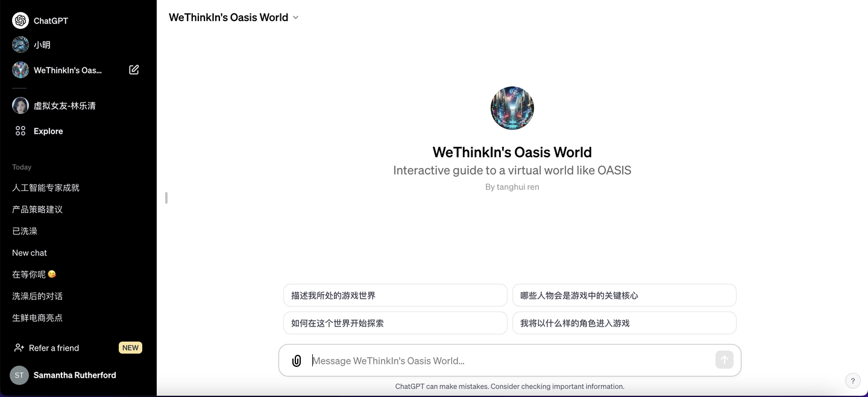The width and height of the screenshot is (868, 397).
Task: Choose the 我将以什么样的角色进入游戏 suggestion
Action: (x=624, y=323)
